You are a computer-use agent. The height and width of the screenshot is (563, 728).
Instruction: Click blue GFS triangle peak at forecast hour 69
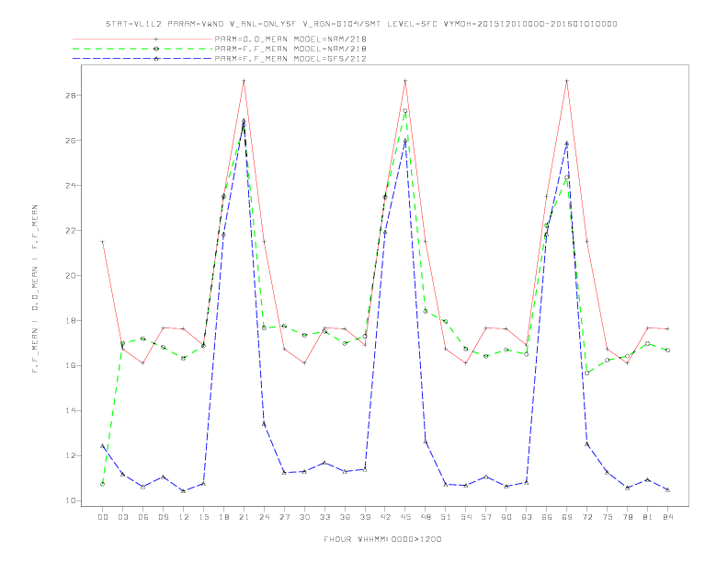[567, 144]
